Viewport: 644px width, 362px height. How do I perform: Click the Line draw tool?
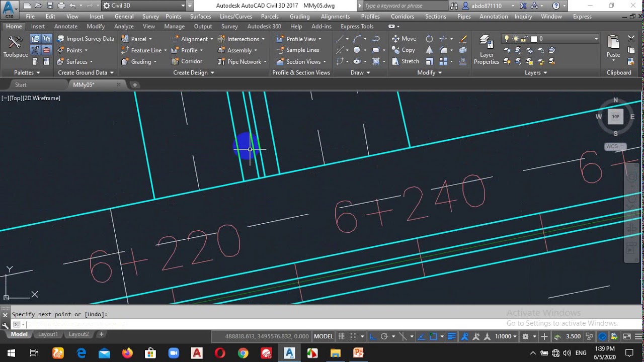coord(341,39)
